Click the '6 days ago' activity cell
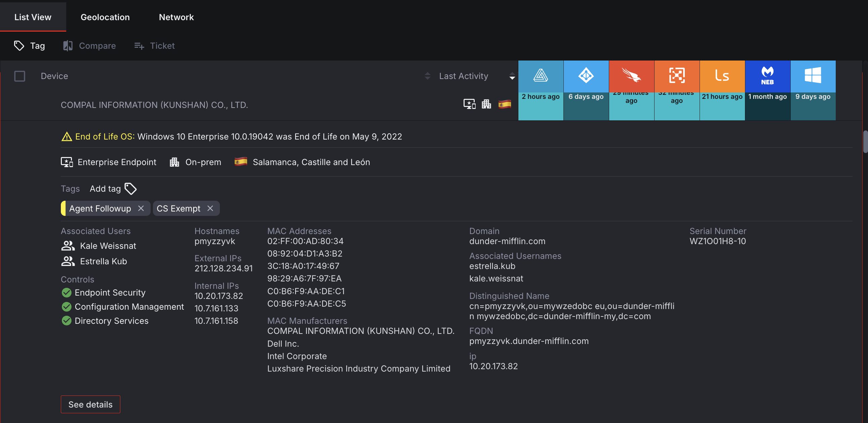Image resolution: width=868 pixels, height=423 pixels. pos(586,106)
